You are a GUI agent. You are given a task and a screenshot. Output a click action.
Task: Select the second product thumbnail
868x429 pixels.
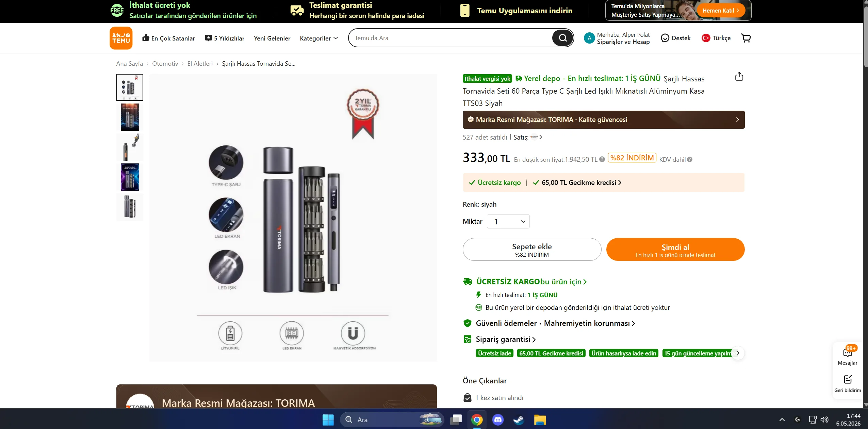click(130, 117)
